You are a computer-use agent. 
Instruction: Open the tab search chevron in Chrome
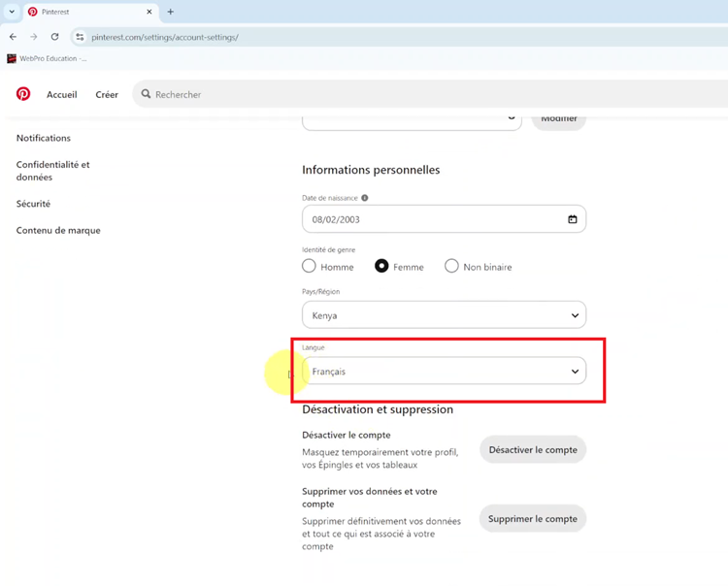(12, 12)
